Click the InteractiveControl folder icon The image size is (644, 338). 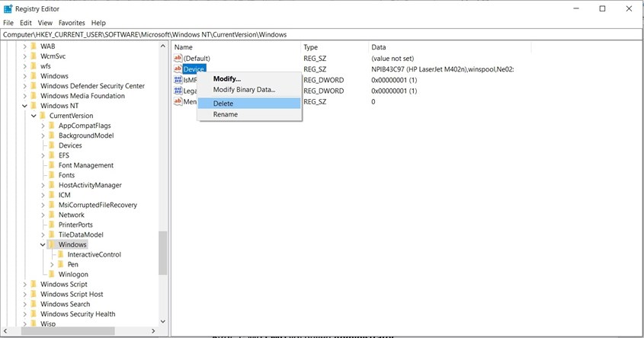tap(61, 254)
